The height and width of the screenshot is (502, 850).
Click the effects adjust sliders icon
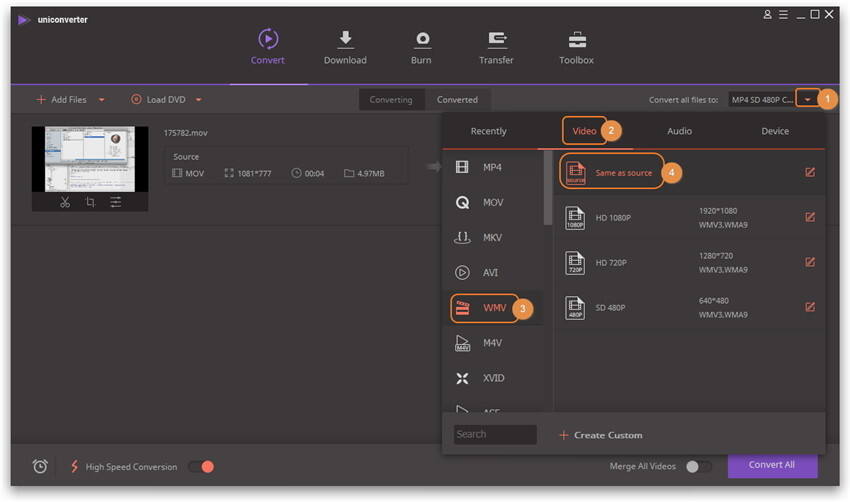point(115,202)
